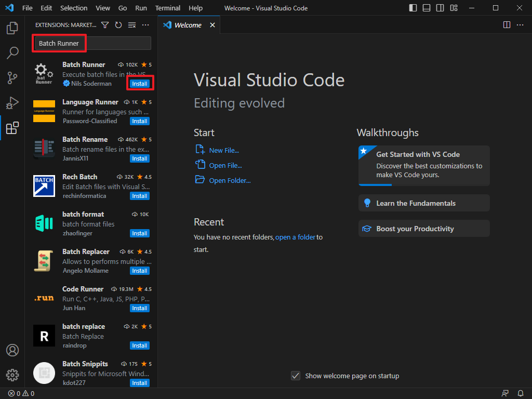This screenshot has height=399, width=532.
Task: Select the Batch Runner gear icon thumbnail
Action: [x=44, y=74]
